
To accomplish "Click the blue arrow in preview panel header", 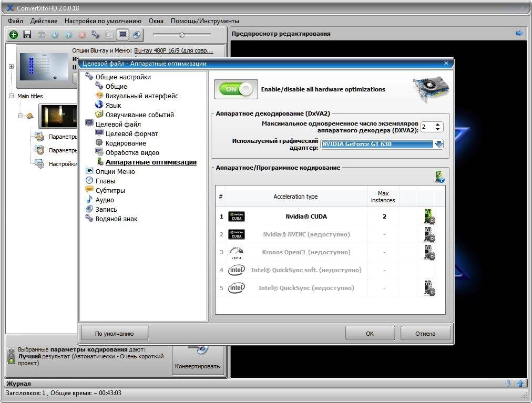I will pyautogui.click(x=519, y=33).
